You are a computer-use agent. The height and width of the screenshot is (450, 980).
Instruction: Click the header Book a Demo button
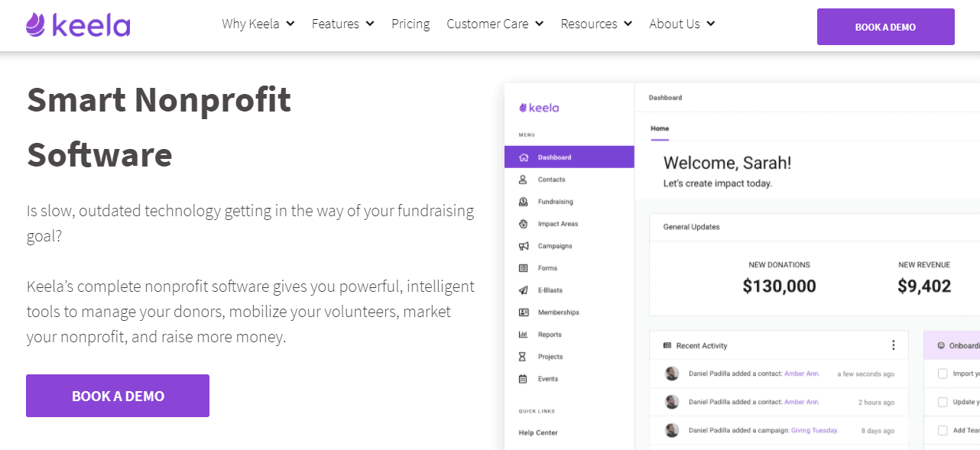click(x=885, y=27)
